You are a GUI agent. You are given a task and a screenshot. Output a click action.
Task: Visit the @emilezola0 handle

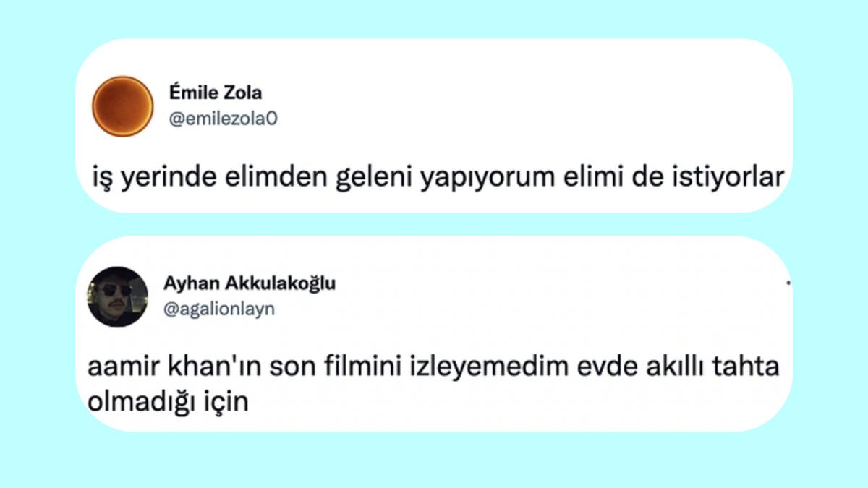222,119
